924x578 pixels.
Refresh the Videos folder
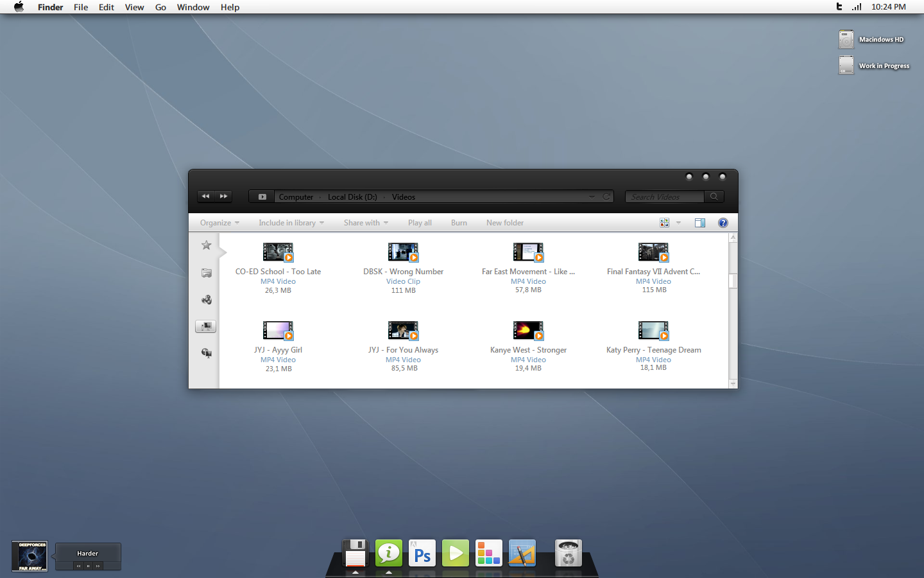coord(606,197)
